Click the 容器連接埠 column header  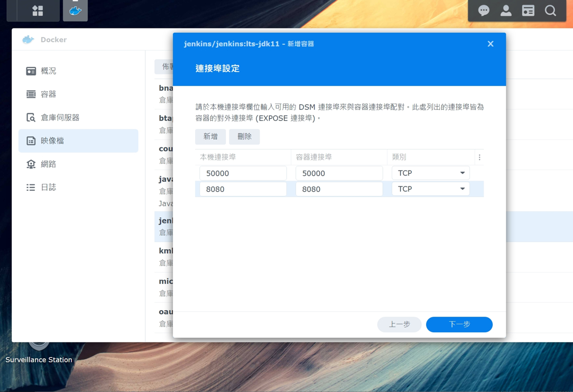339,157
